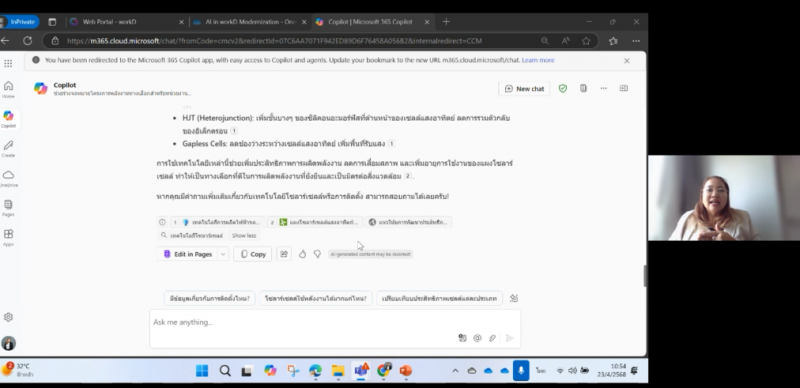Open OneDrive from the left sidebar
Viewport: 800px width, 388px height.
click(8, 178)
